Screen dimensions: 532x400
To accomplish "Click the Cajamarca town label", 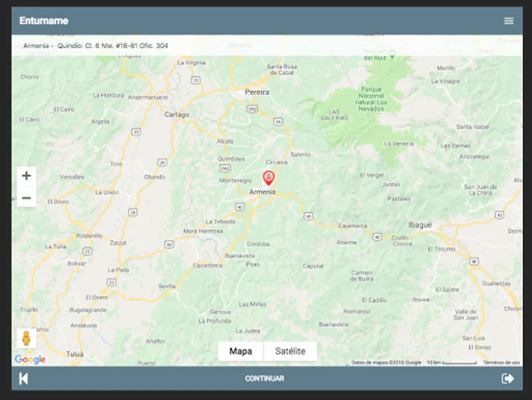I will pyautogui.click(x=353, y=226).
